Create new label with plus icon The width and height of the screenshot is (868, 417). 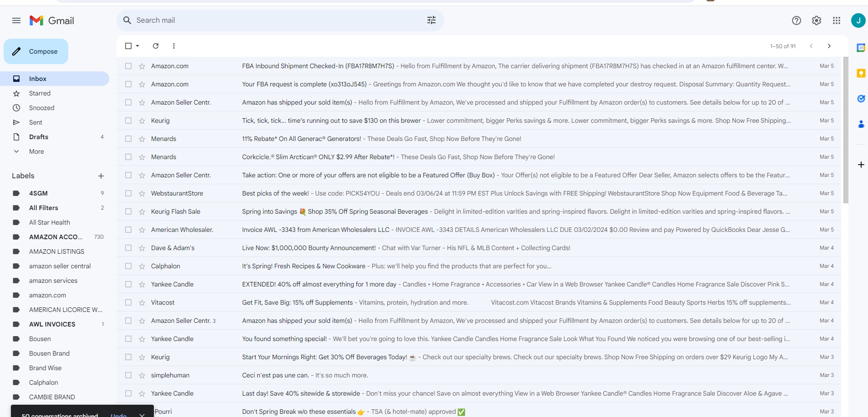101,176
